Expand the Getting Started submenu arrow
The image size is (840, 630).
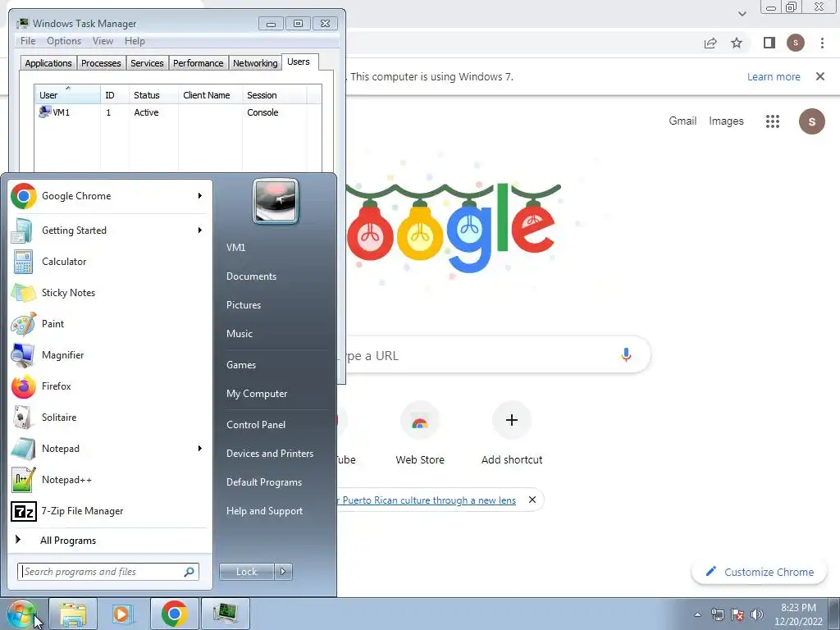click(200, 231)
